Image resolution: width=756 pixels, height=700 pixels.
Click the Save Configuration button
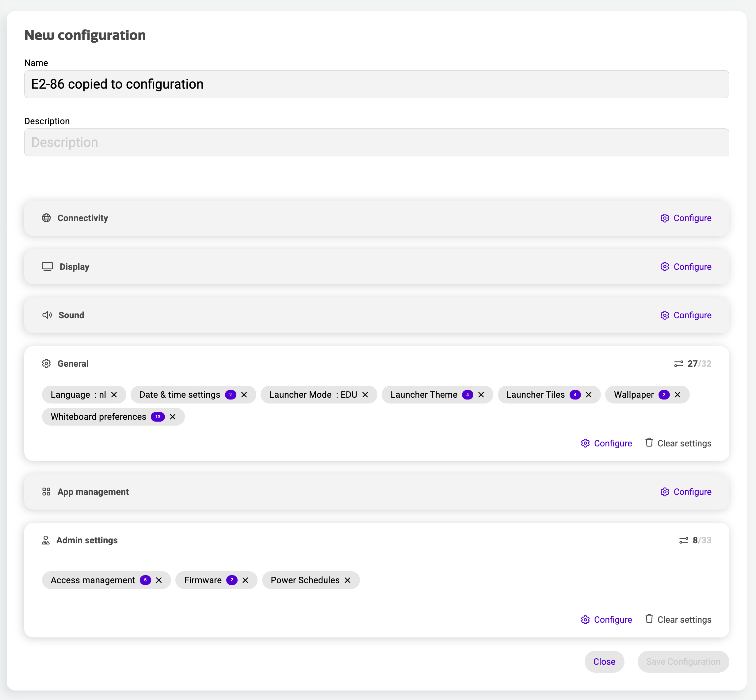point(683,661)
